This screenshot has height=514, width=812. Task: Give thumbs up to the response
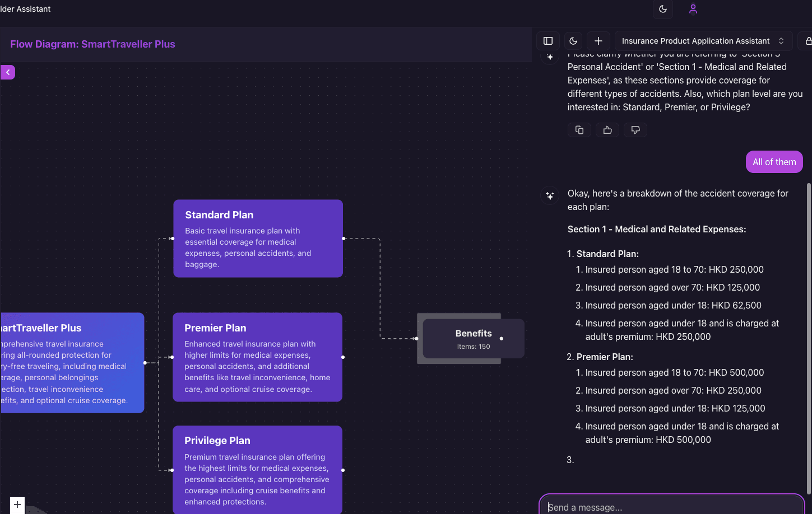[607, 130]
